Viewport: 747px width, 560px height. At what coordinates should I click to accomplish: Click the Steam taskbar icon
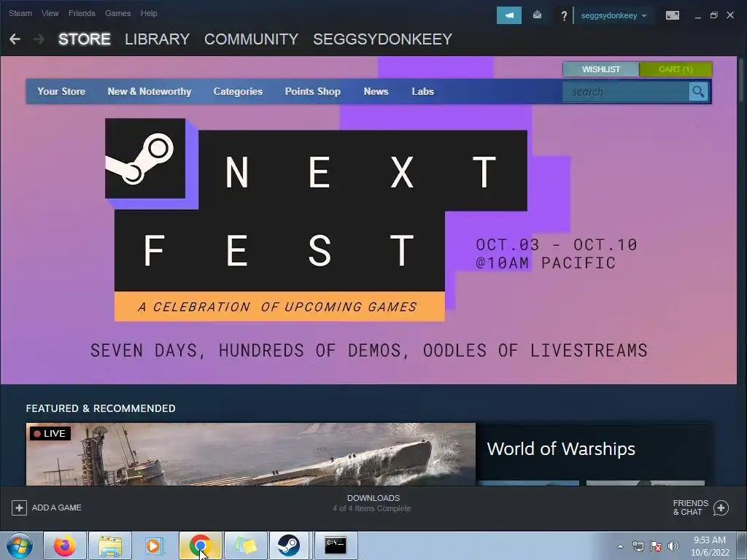click(x=289, y=545)
